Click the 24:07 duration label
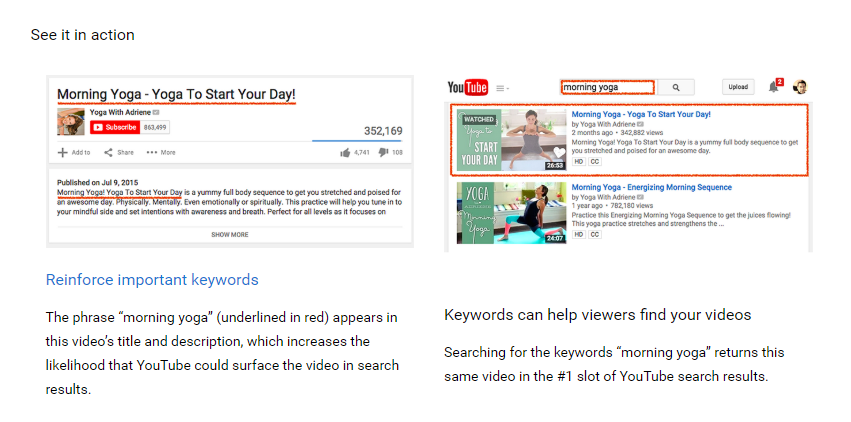The height and width of the screenshot is (422, 851). pos(555,238)
